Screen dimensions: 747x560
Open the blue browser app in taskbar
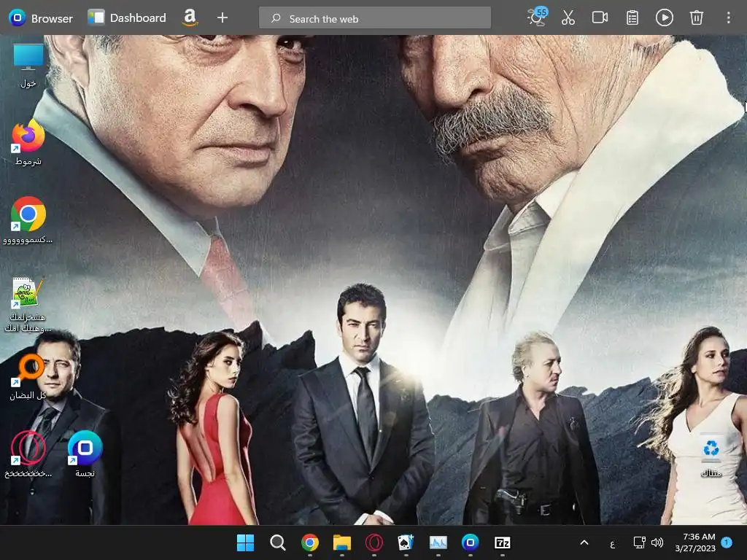[x=471, y=542]
